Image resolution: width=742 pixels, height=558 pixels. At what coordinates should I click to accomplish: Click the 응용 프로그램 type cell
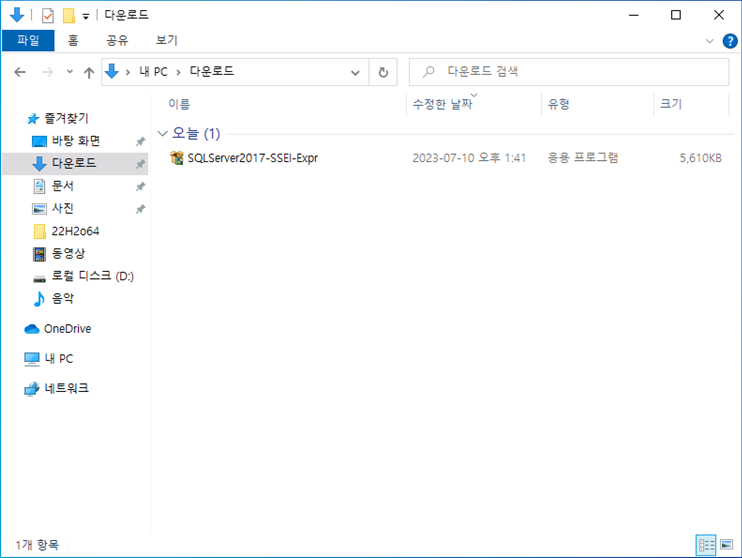click(x=583, y=158)
